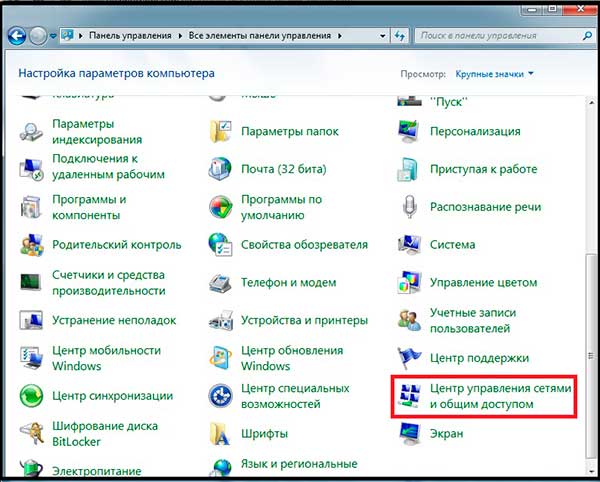The width and height of the screenshot is (600, 482).
Task: Open the Персонализация icon
Action: pyautogui.click(x=409, y=132)
